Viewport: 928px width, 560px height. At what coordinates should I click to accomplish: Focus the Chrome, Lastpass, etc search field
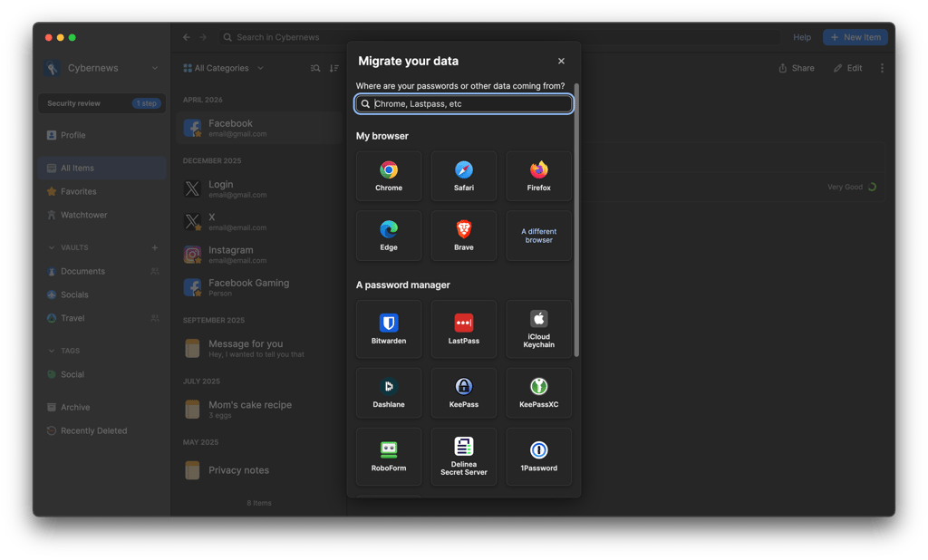(x=463, y=103)
